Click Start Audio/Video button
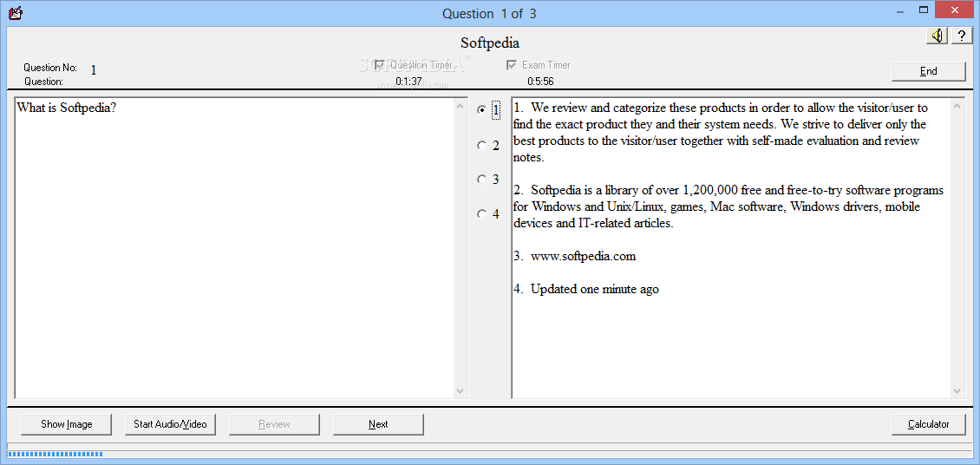980x465 pixels. (170, 424)
